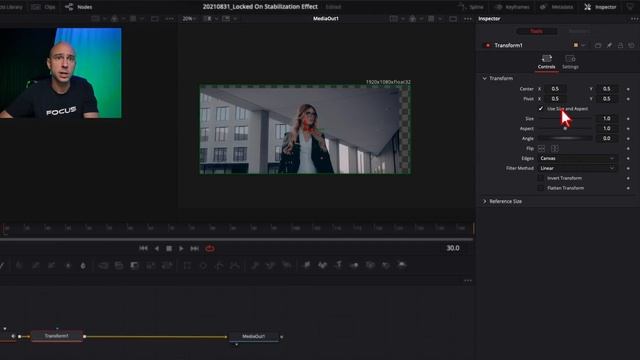Expand the Reference Size section
Screen dimensions: 640x360
[484, 201]
